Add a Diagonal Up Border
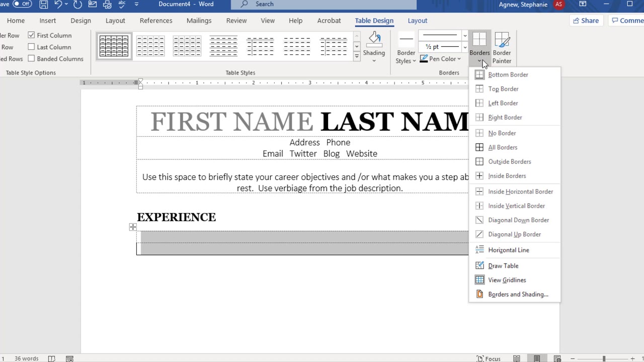Image resolution: width=644 pixels, height=362 pixels. tap(514, 234)
